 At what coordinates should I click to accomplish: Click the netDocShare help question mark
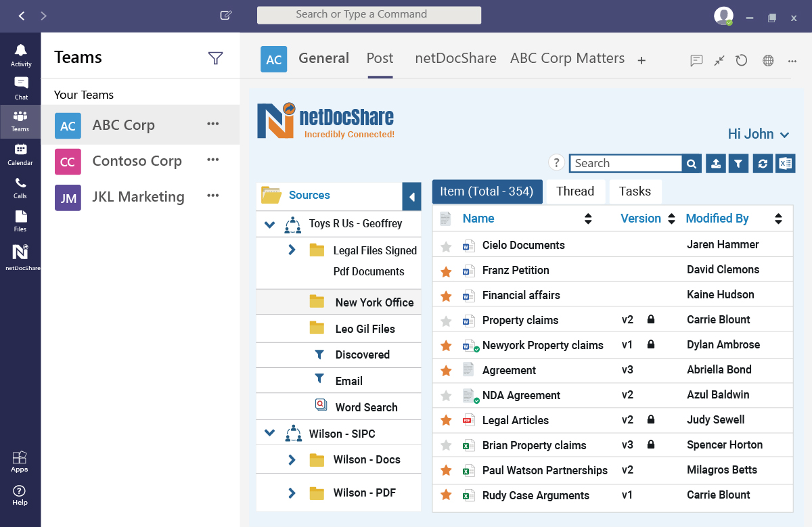[556, 162]
